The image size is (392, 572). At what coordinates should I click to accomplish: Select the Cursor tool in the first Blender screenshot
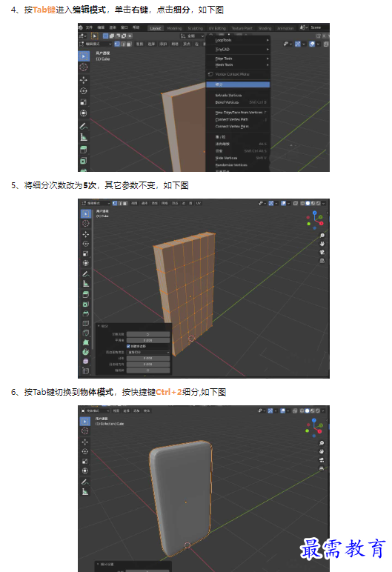coord(84,67)
